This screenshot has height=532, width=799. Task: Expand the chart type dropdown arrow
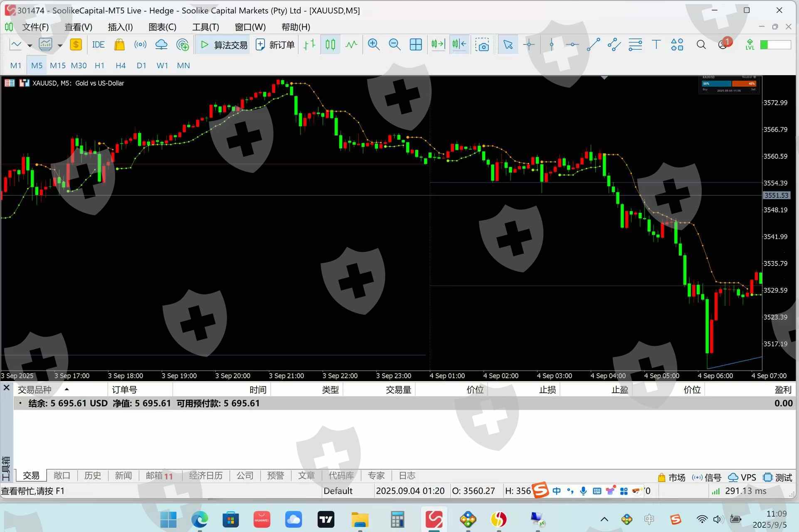(x=30, y=45)
